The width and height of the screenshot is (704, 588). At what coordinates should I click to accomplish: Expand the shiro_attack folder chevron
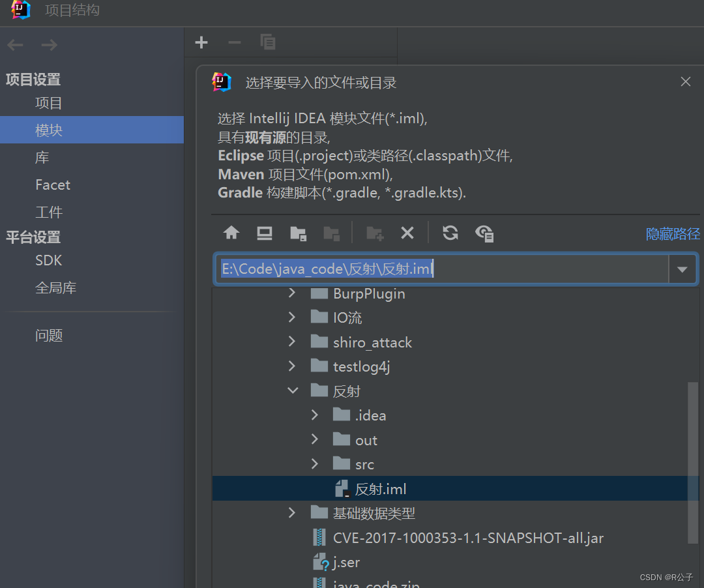tap(292, 342)
